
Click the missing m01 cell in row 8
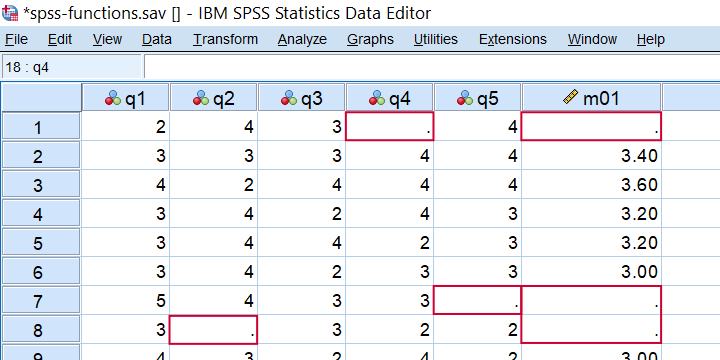[591, 330]
